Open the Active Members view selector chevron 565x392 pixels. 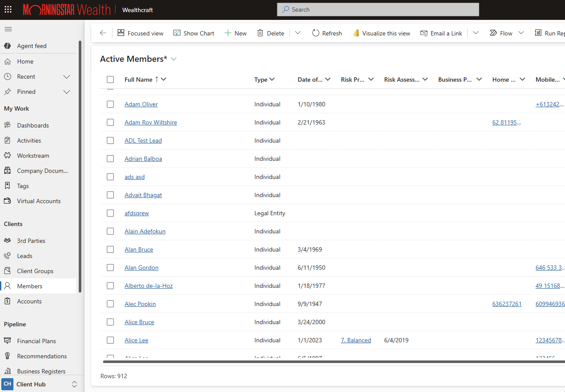coord(174,59)
